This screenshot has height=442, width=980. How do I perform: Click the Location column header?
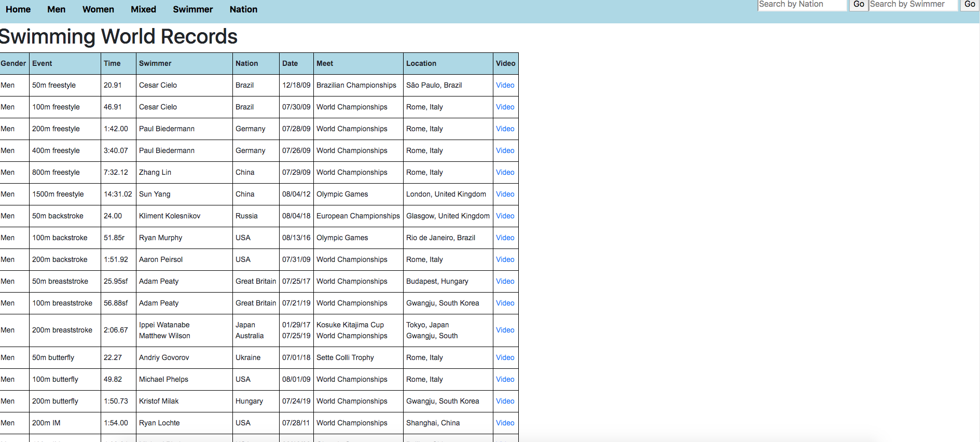pyautogui.click(x=448, y=63)
